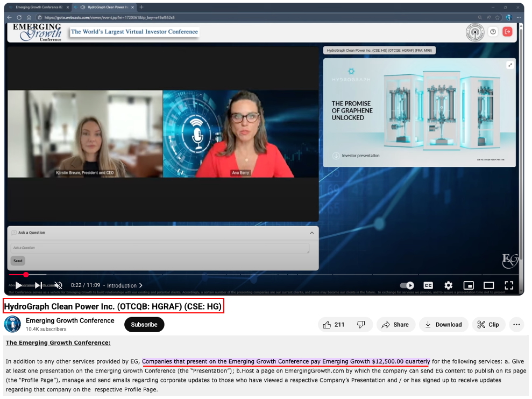
Task: Enter full screen mode
Action: click(x=509, y=285)
